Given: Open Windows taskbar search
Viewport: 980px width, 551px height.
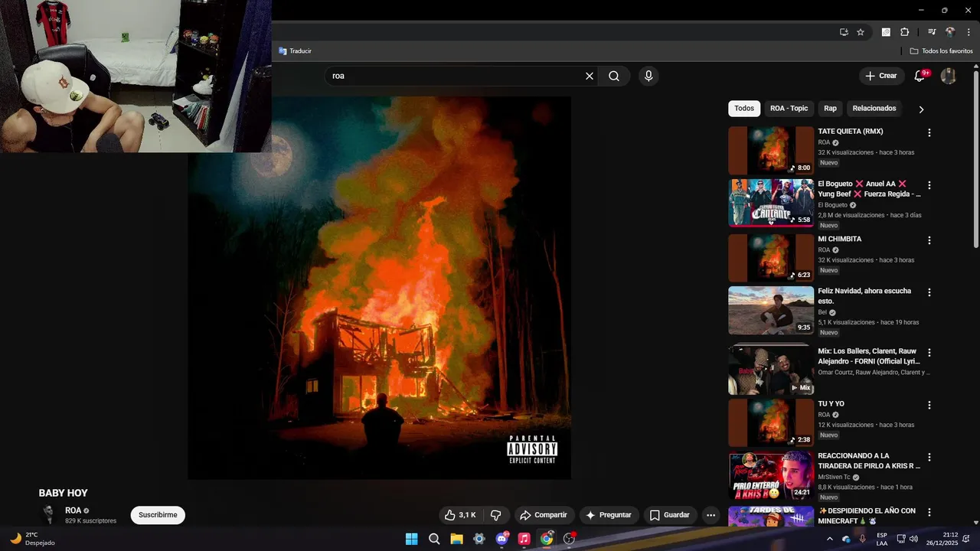Looking at the screenshot, I should (x=434, y=539).
